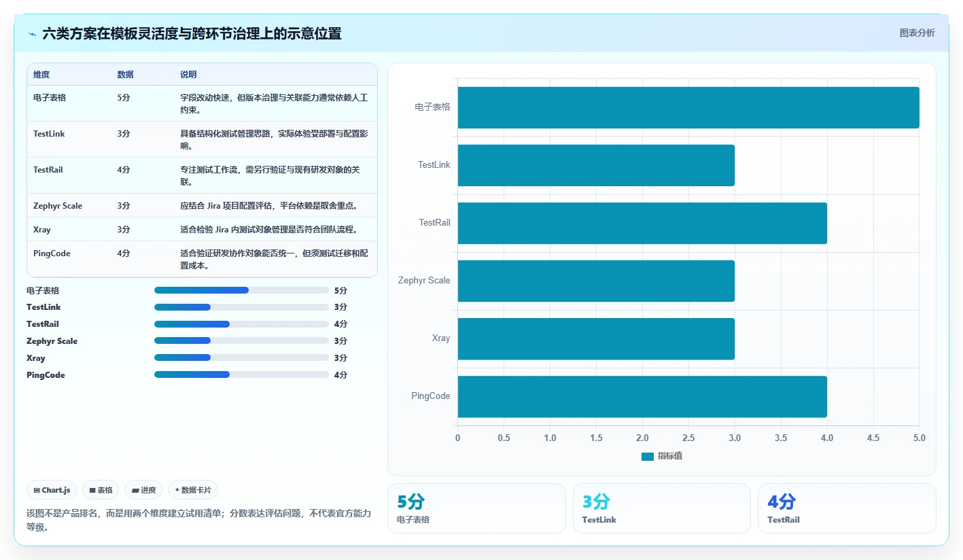
Task: Select the PingCode cell in the table
Action: coord(52,253)
